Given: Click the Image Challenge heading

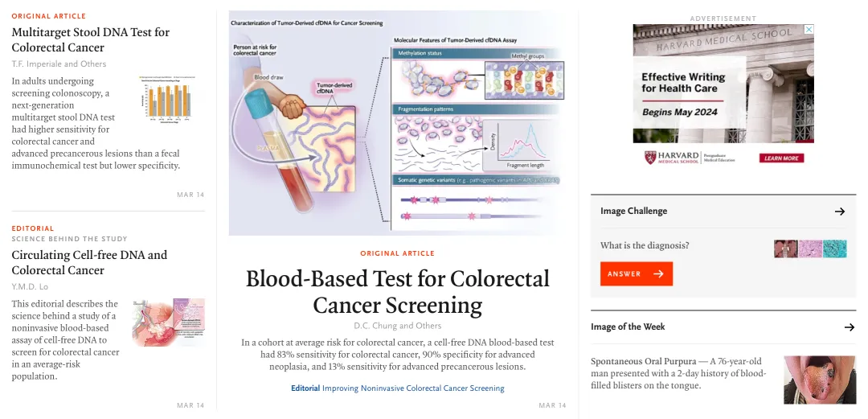Looking at the screenshot, I should 634,212.
